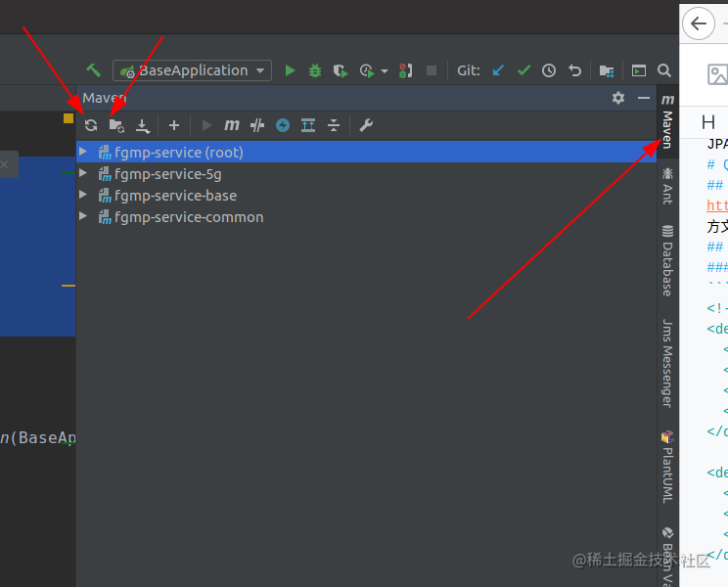728x587 pixels.
Task: Close the editor tab with X
Action: (4, 164)
